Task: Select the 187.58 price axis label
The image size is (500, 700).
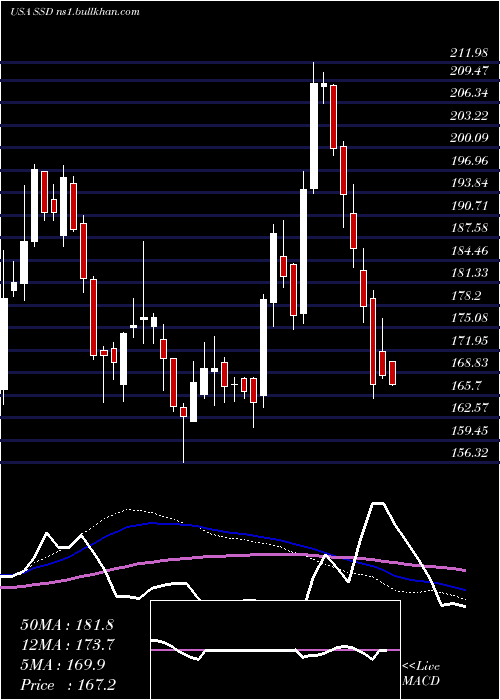Action: click(469, 228)
